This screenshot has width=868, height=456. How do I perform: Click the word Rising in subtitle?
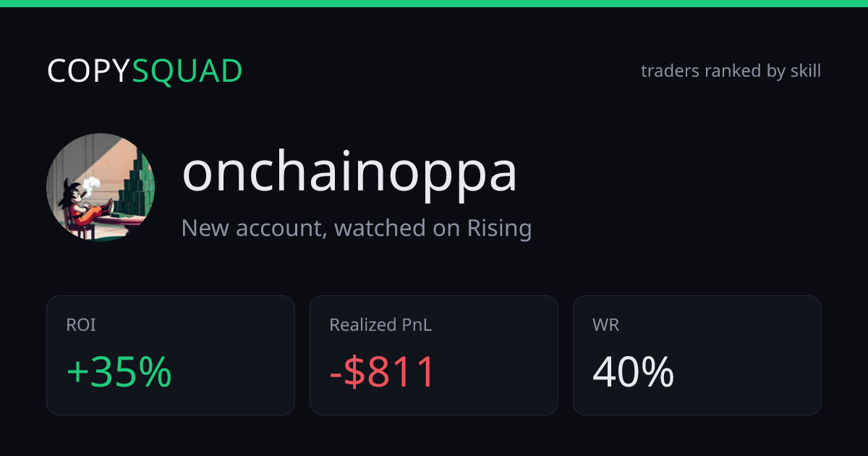coord(499,228)
